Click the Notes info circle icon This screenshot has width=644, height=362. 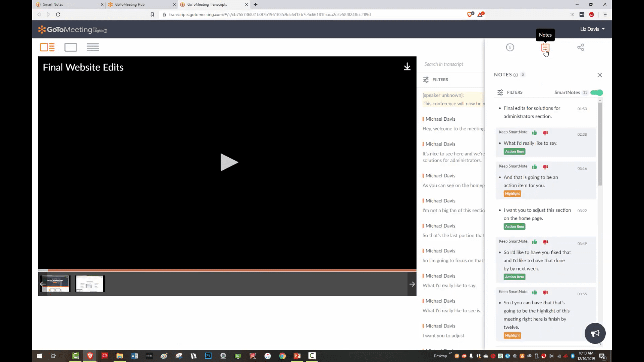coord(516,75)
